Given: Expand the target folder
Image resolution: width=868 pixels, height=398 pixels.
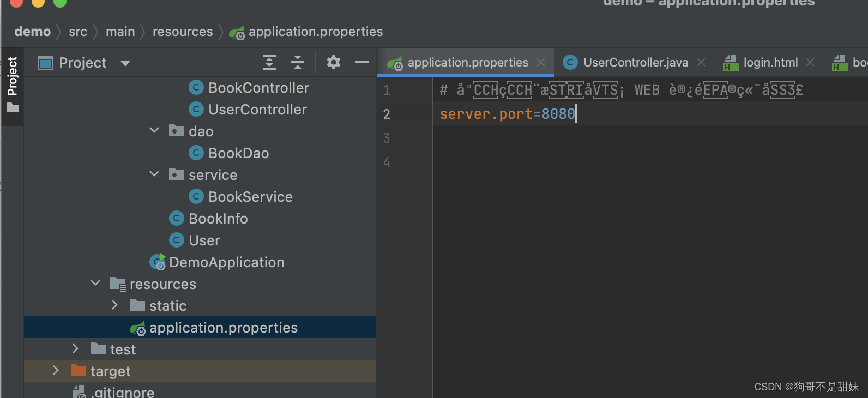Looking at the screenshot, I should [x=56, y=371].
